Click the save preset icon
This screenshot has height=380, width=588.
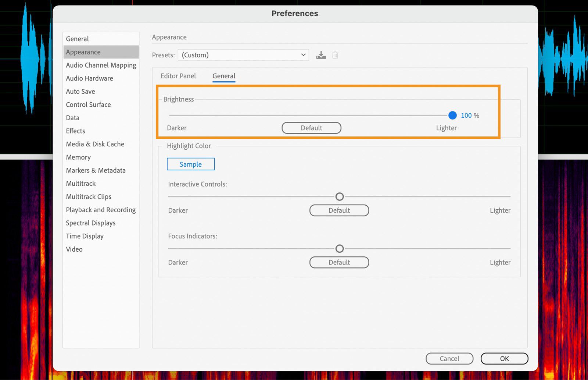click(x=321, y=55)
